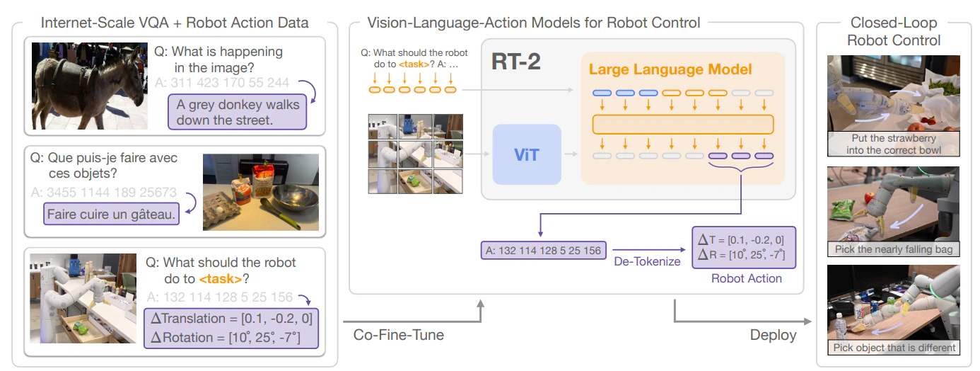Click the 'ΔT = [0.1, -0.2, 0]' value
This screenshot has height=371, width=980.
pos(742,239)
